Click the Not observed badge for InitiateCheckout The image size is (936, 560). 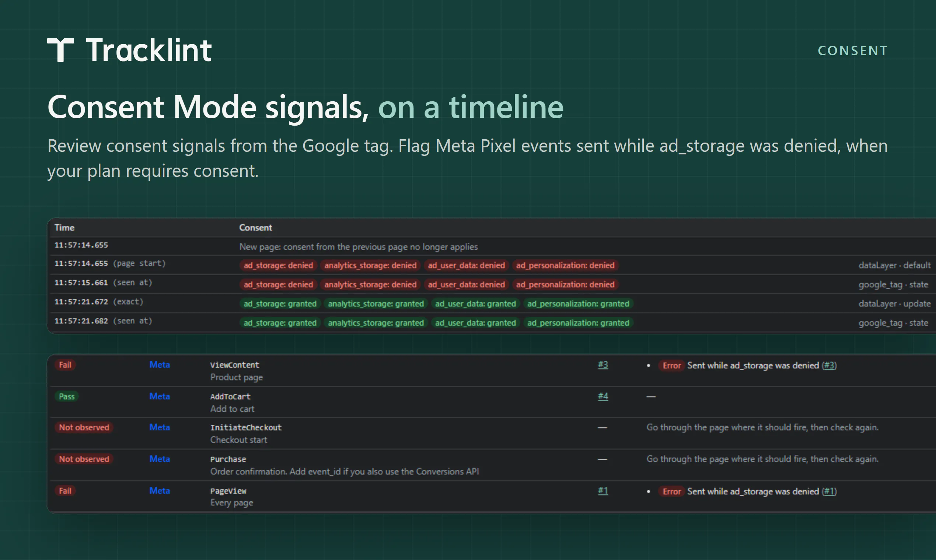coord(84,427)
